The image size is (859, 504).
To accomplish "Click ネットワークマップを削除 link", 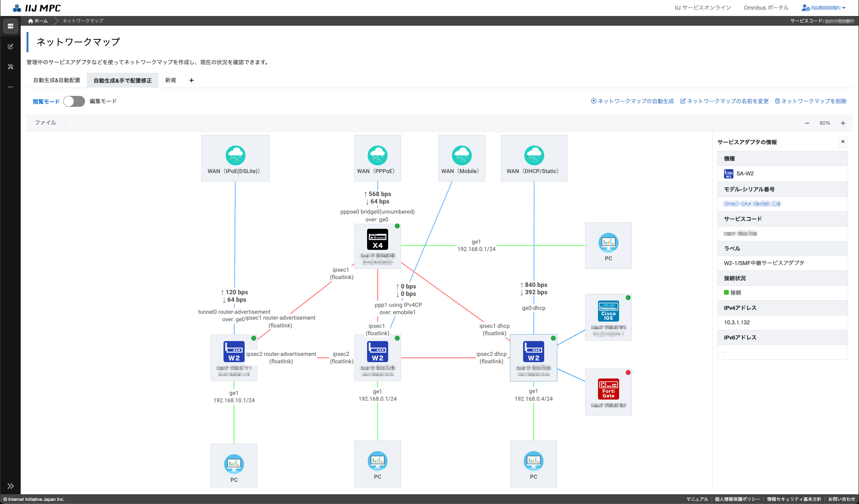I will coord(811,101).
